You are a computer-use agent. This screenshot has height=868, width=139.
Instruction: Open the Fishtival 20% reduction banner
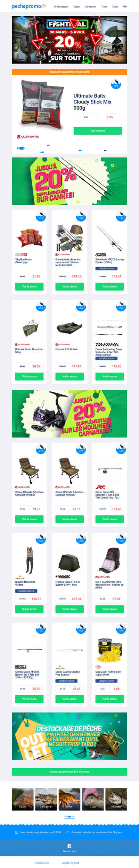pyautogui.click(x=69, y=40)
